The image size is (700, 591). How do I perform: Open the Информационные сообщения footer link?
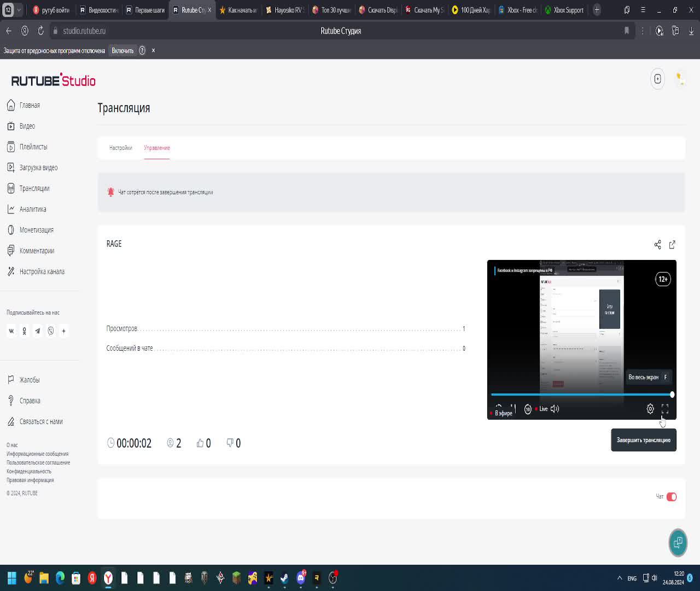point(38,454)
